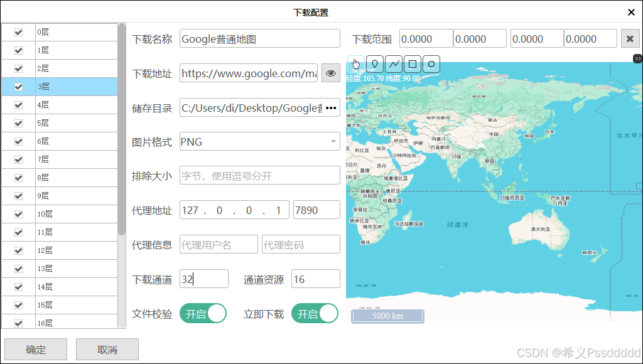Select the circle drawing tool
Image resolution: width=643 pixels, height=364 pixels.
point(431,64)
